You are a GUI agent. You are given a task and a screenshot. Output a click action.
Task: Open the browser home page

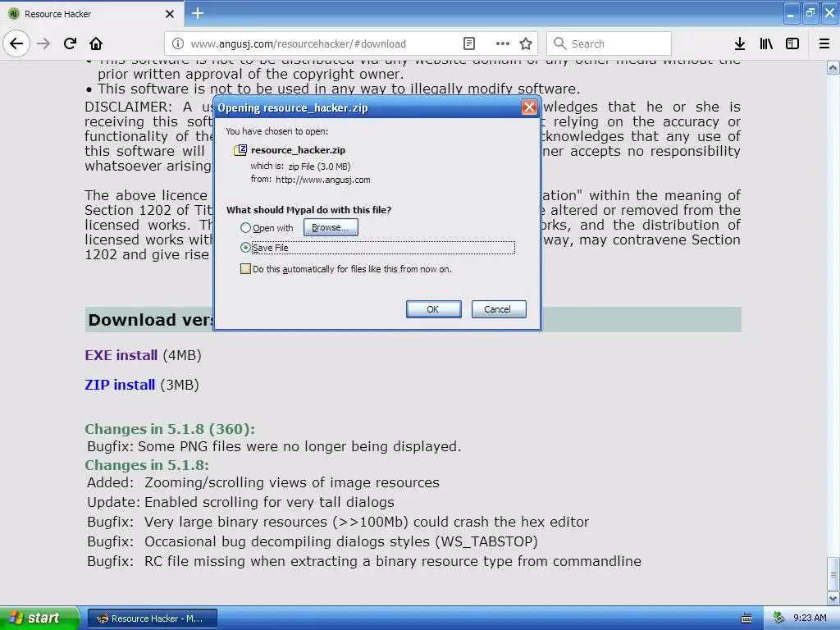point(96,43)
